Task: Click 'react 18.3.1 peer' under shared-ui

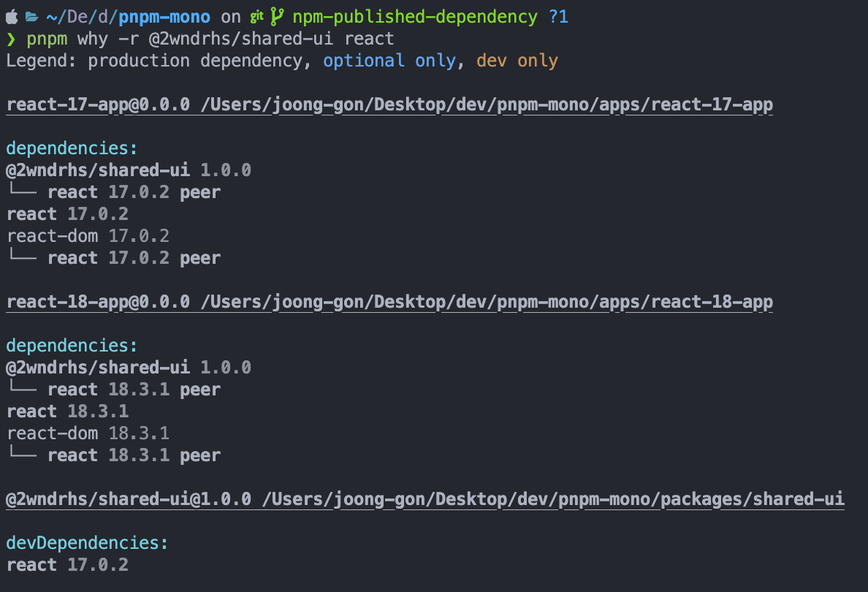Action: click(134, 390)
